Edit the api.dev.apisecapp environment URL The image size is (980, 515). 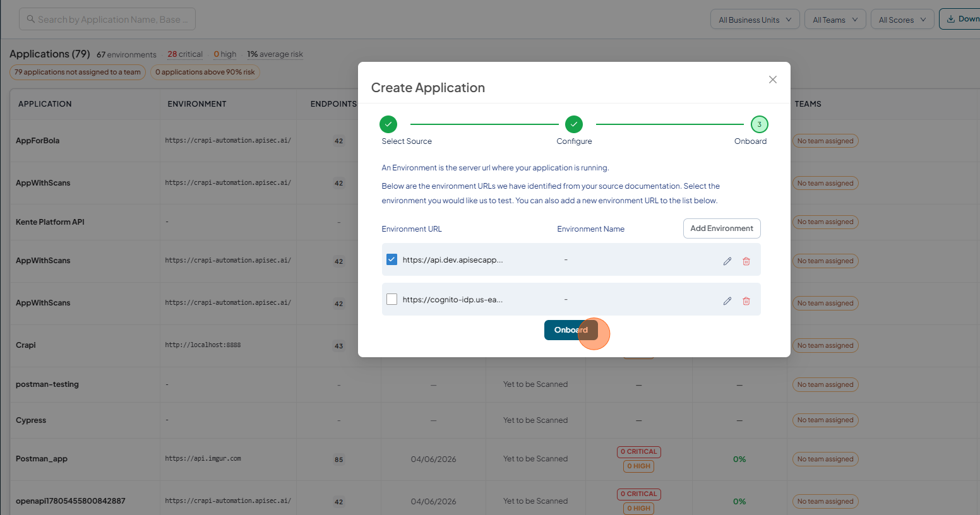click(727, 261)
